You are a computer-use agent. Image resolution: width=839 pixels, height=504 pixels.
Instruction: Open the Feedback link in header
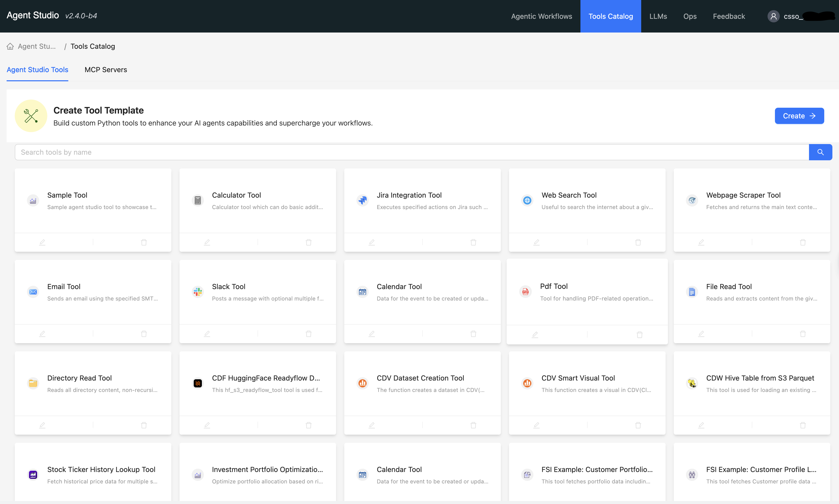pos(729,16)
